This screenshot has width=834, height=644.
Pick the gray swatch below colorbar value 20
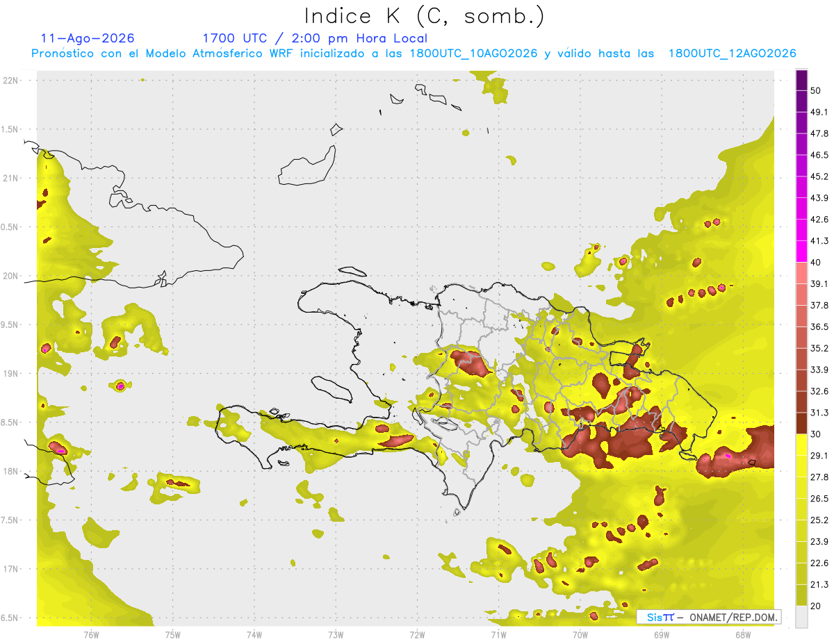click(x=801, y=617)
